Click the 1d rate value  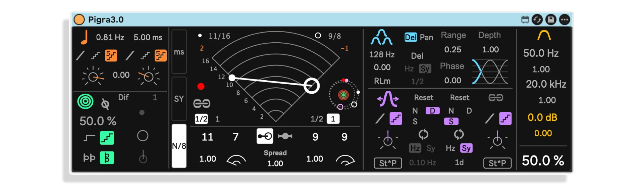459,163
